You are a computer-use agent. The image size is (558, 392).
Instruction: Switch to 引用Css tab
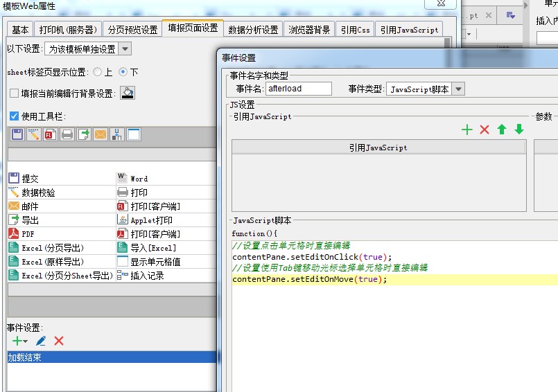coord(355,30)
